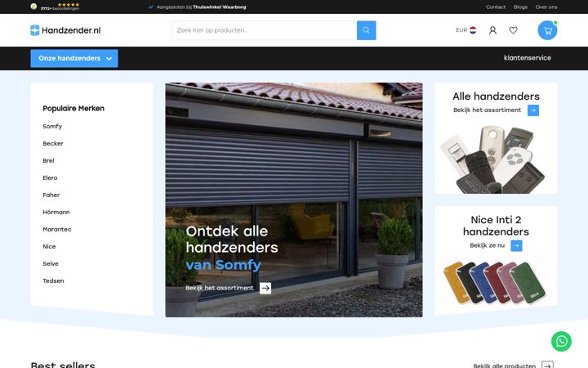Click the Populaire Merken heading
588x368 pixels.
click(73, 109)
